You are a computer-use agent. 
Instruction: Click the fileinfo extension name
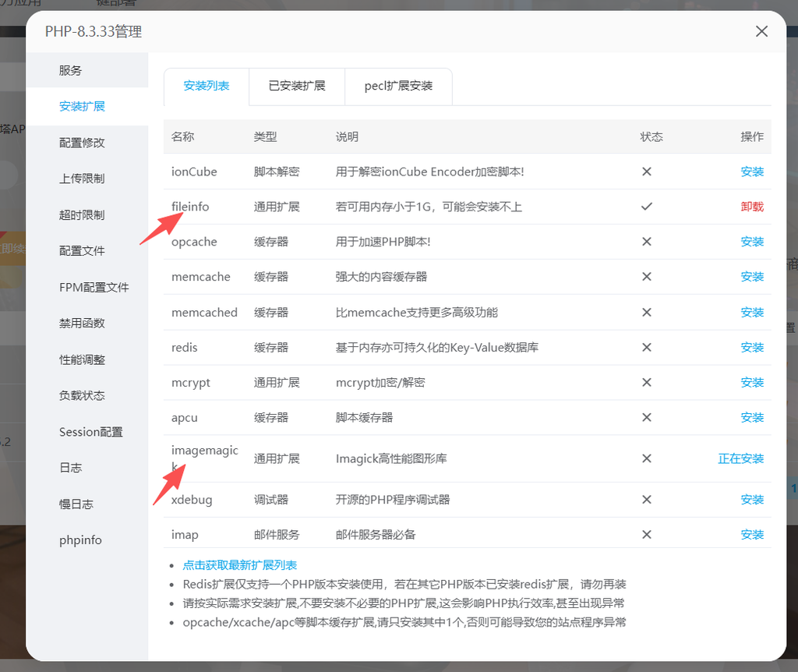(x=190, y=207)
